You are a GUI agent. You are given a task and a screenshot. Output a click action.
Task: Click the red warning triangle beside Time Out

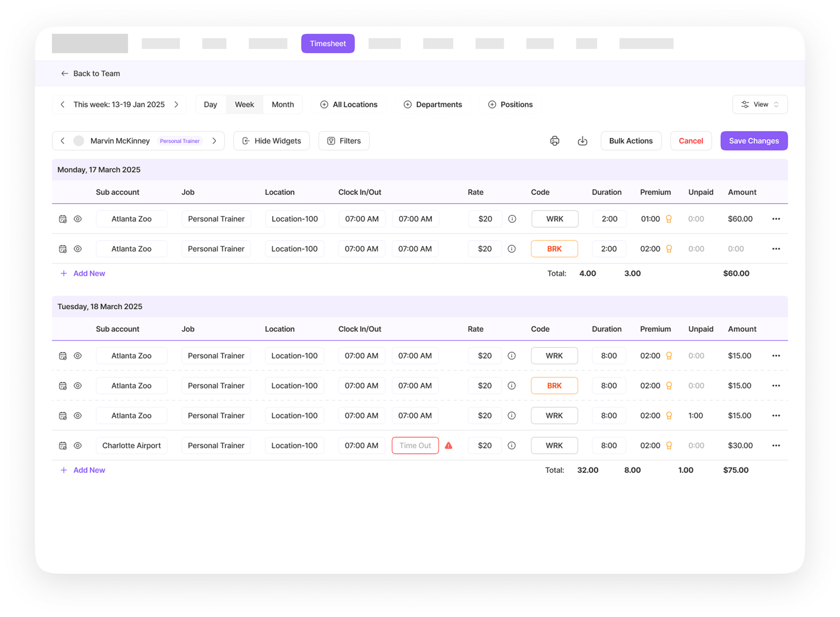point(449,446)
